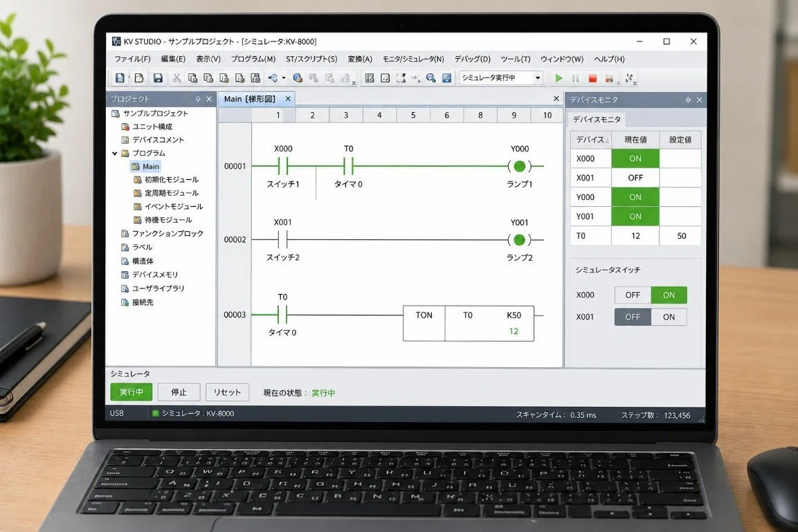
Task: Sort by デバイス column header
Action: [590, 139]
